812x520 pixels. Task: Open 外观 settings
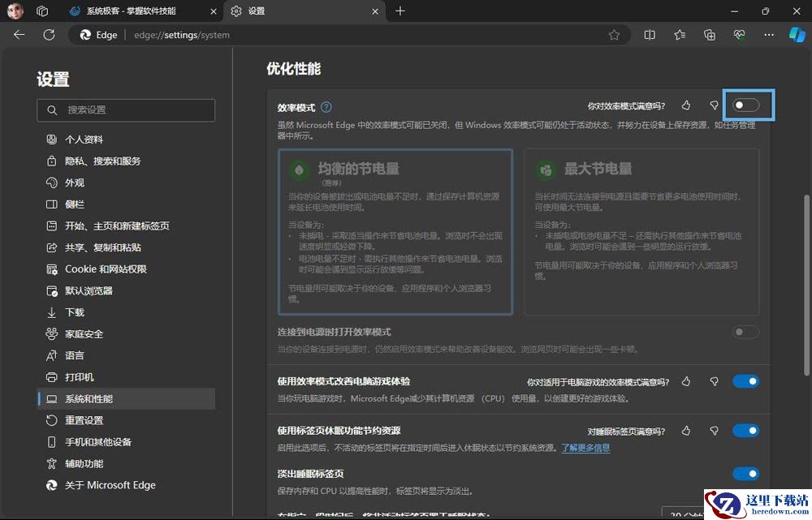coord(126,183)
